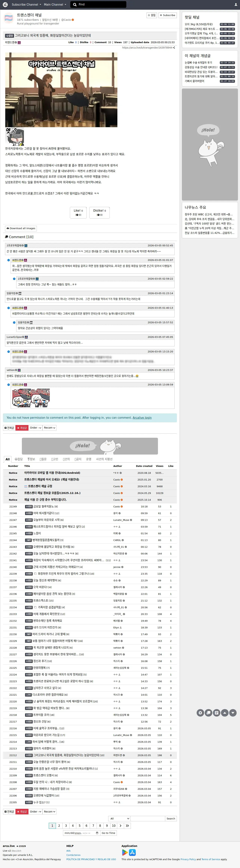Click the Arcalive login link
The height and width of the screenshot is (868, 240).
pos(142,418)
